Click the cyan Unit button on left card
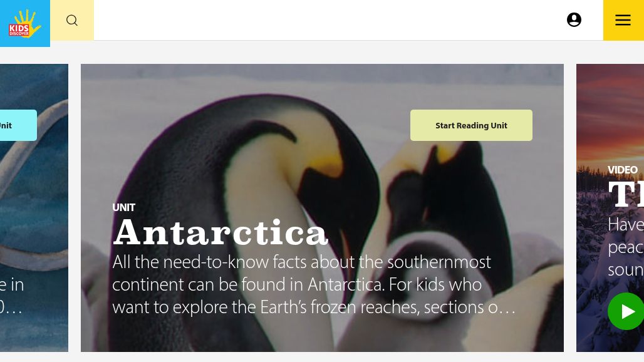Viewport: 644px width, 362px height. tap(18, 125)
